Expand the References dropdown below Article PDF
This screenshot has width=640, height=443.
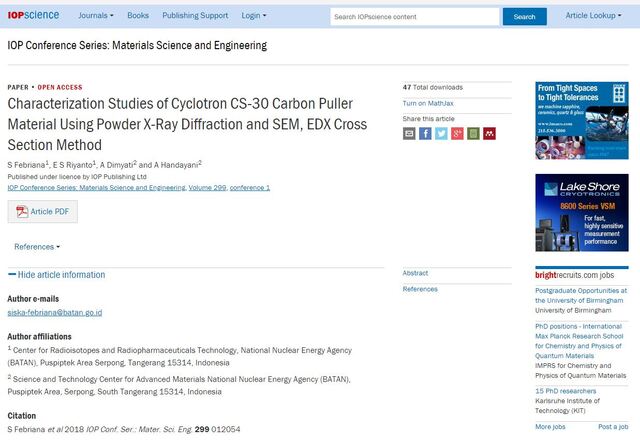point(37,246)
